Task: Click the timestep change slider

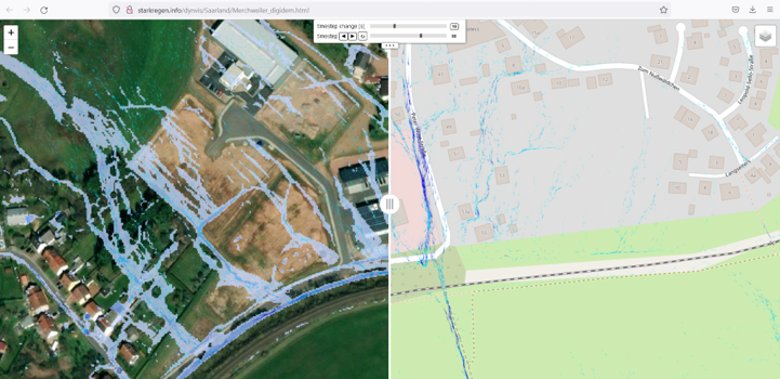Action: coord(408,26)
